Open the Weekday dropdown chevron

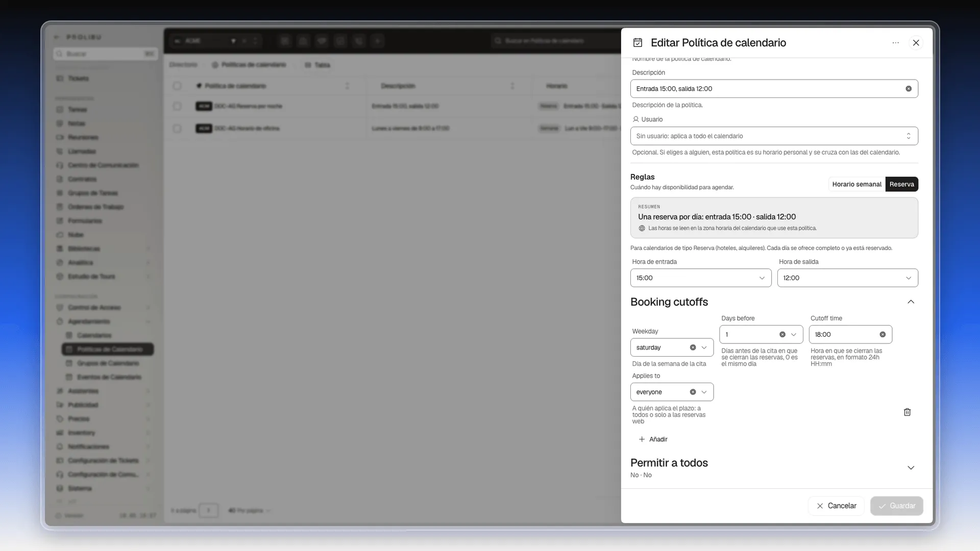pyautogui.click(x=704, y=347)
